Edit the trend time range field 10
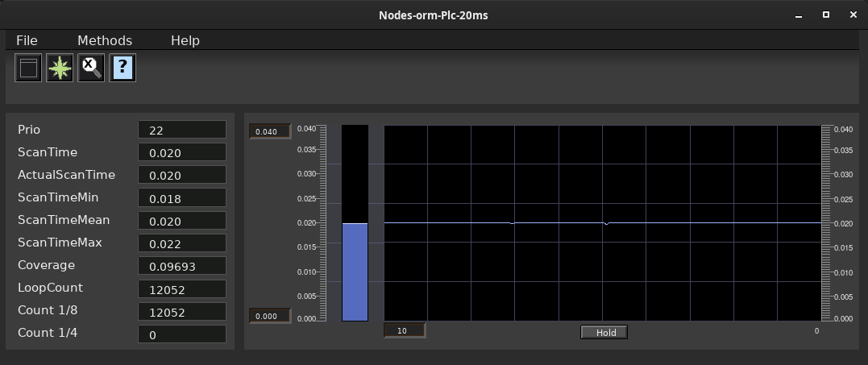The image size is (868, 365). tap(405, 330)
